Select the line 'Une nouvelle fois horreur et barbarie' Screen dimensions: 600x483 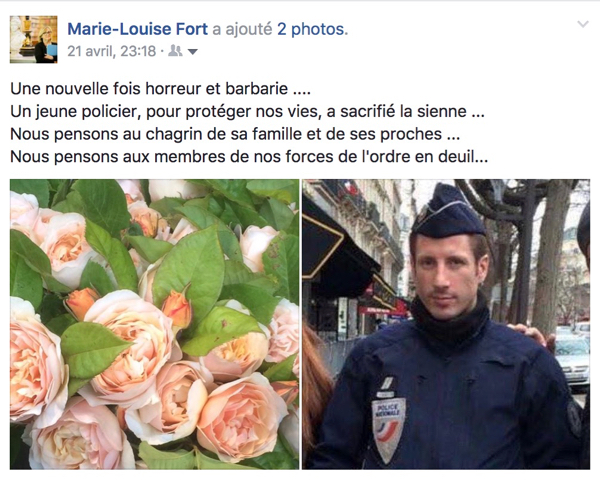[x=160, y=89]
